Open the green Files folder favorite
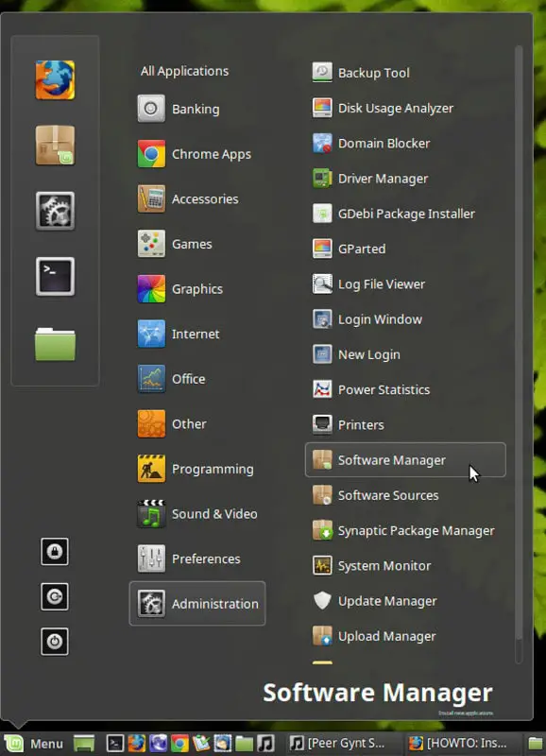The width and height of the screenshot is (546, 756). coord(55,344)
